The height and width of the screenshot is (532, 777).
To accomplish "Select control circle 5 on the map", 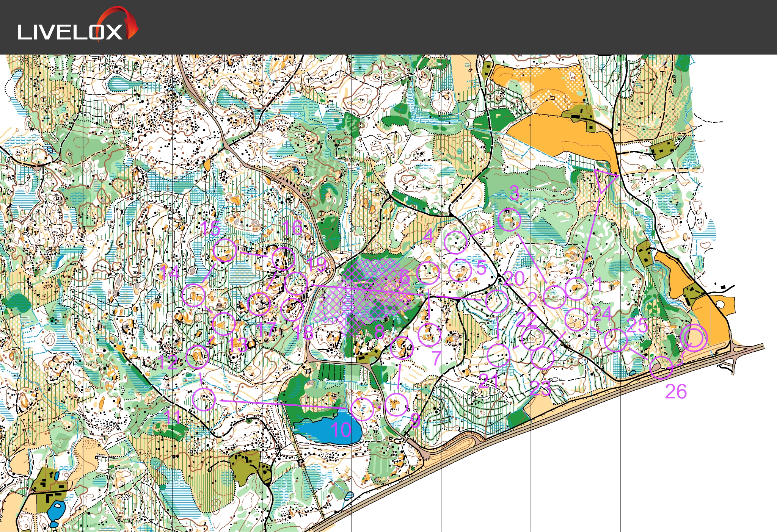I will point(460,271).
